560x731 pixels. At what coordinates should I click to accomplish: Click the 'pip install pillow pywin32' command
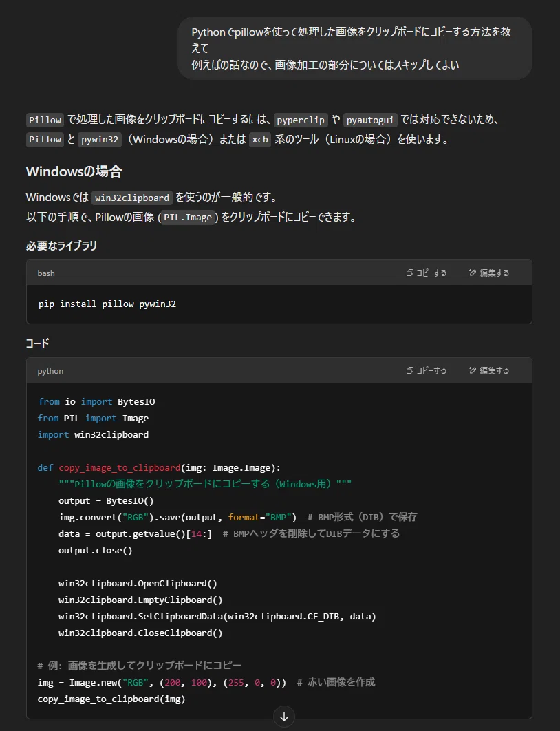(107, 304)
